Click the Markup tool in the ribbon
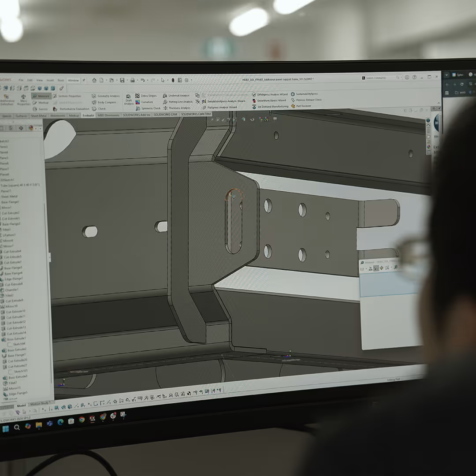 click(x=41, y=103)
